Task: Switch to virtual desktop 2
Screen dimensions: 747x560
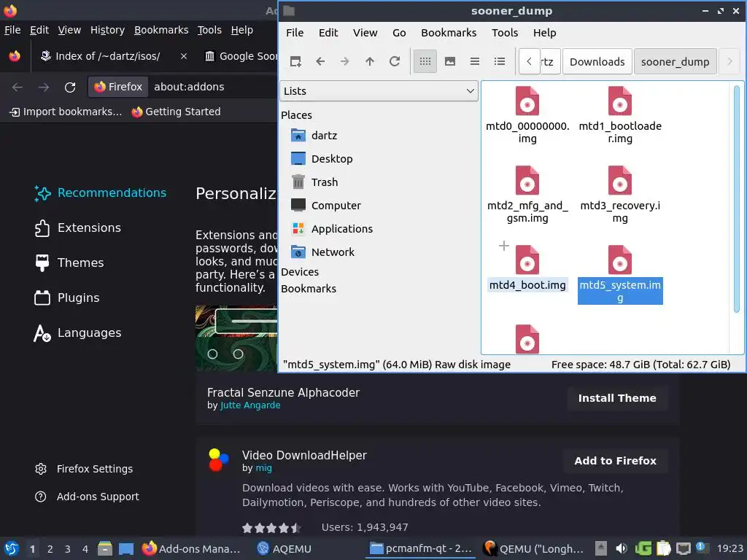Action: pos(50,549)
